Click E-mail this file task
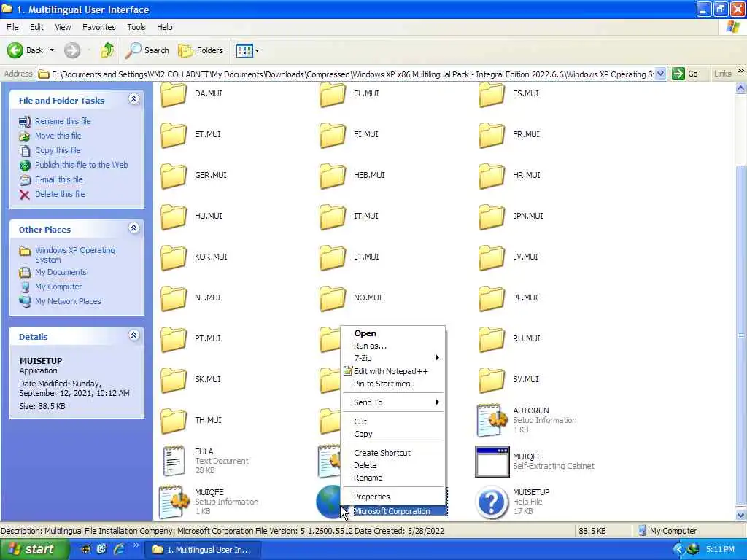The height and width of the screenshot is (560, 747). 58,179
